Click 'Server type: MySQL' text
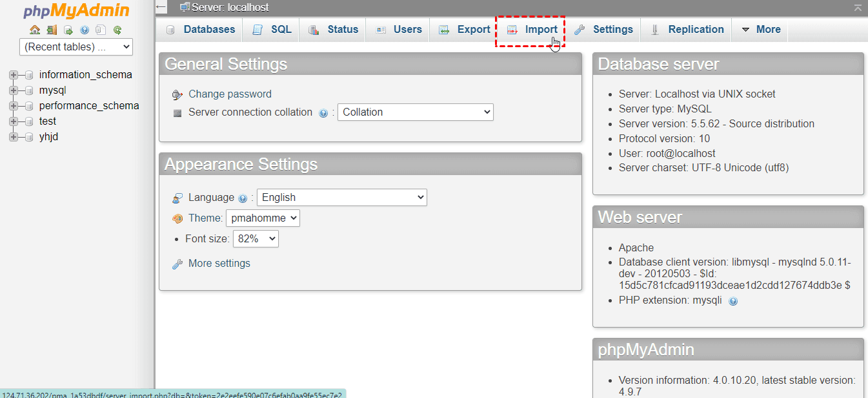 (665, 109)
